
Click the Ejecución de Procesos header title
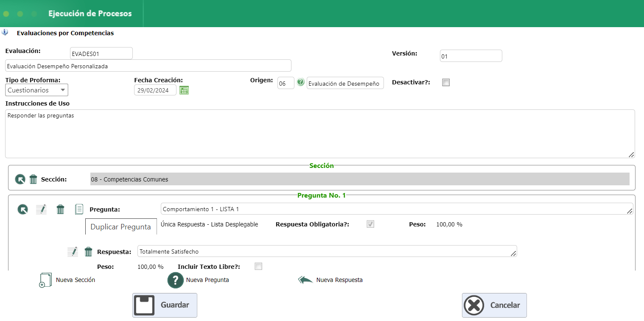(90, 14)
